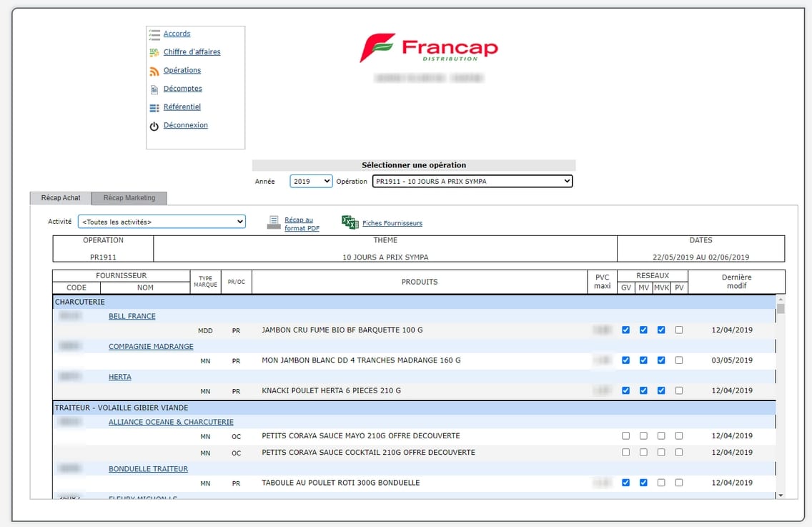Select the Accords sidebar icon

pyautogui.click(x=154, y=33)
